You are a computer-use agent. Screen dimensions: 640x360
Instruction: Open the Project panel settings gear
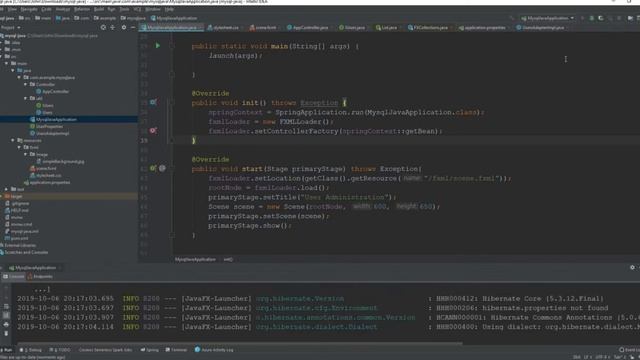coord(124,27)
